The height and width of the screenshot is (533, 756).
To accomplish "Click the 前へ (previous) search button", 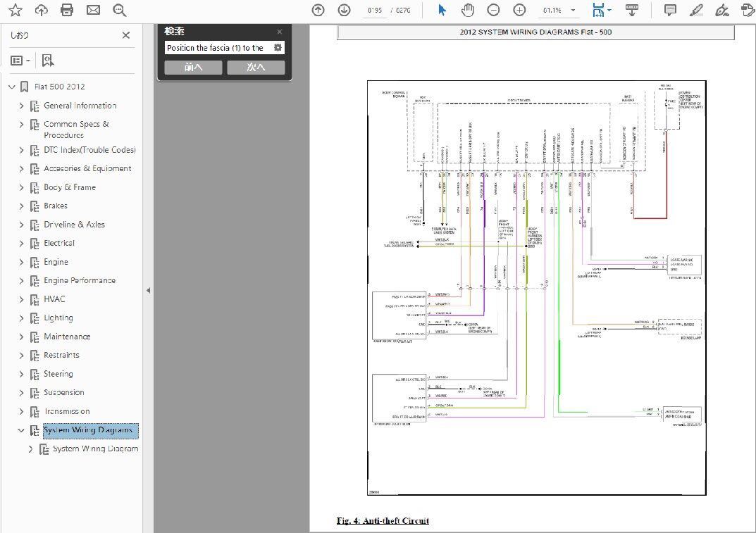I will pos(193,68).
